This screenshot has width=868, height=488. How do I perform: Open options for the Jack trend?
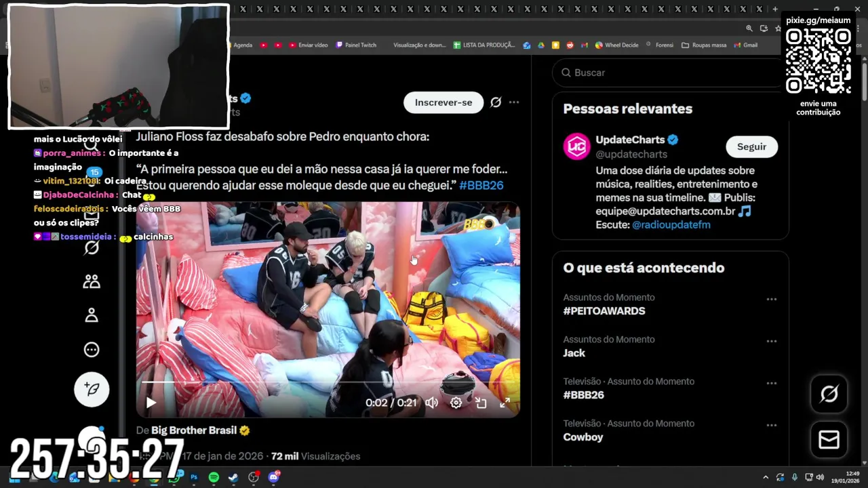[x=771, y=341]
